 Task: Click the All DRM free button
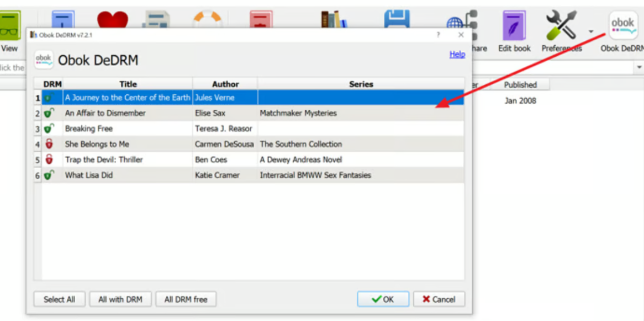[186, 299]
